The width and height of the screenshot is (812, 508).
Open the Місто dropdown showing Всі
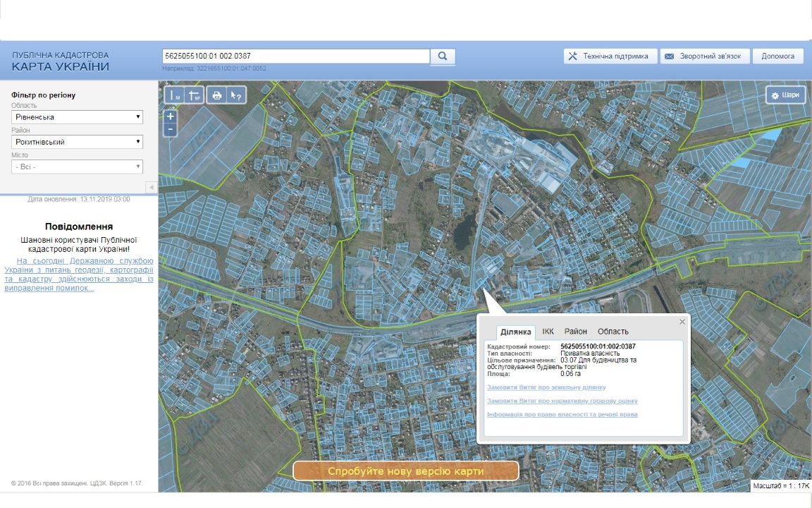(77, 167)
